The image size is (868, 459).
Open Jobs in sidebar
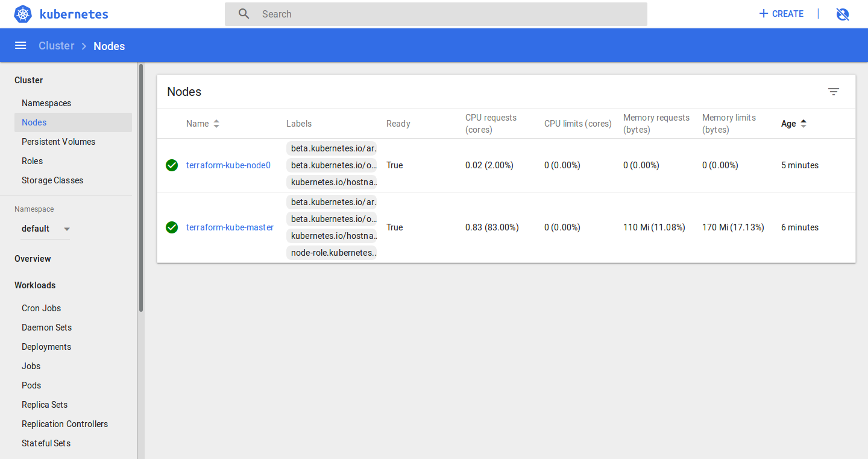point(31,366)
